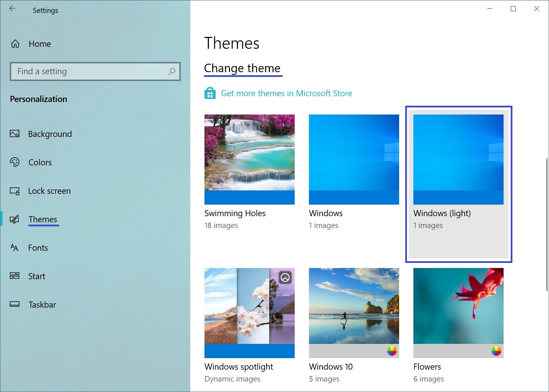Viewport: 549px width, 392px height.
Task: Open Fonts settings
Action: [x=38, y=248]
